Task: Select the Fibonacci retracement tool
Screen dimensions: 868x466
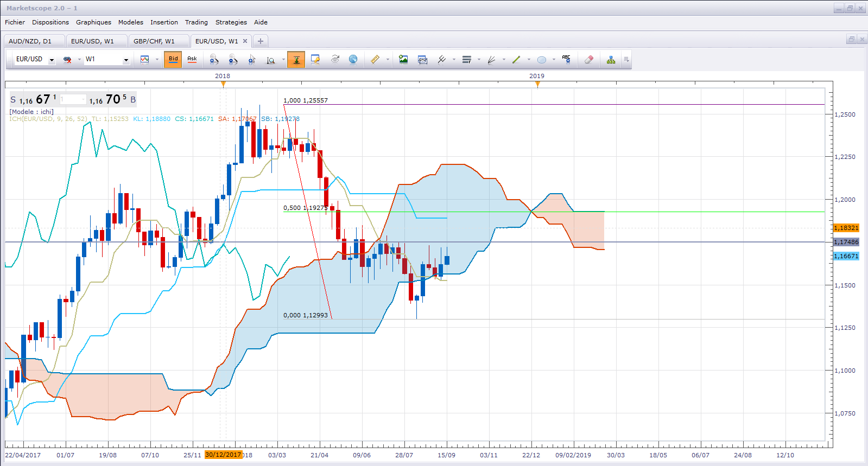Action: pos(467,60)
